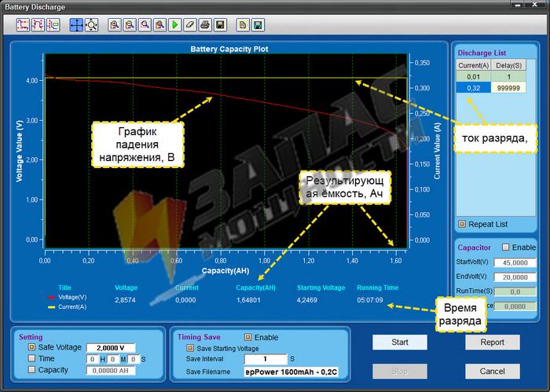Select the crosshair cursor tool in toolbar
This screenshot has height=392, width=550.
point(76,24)
